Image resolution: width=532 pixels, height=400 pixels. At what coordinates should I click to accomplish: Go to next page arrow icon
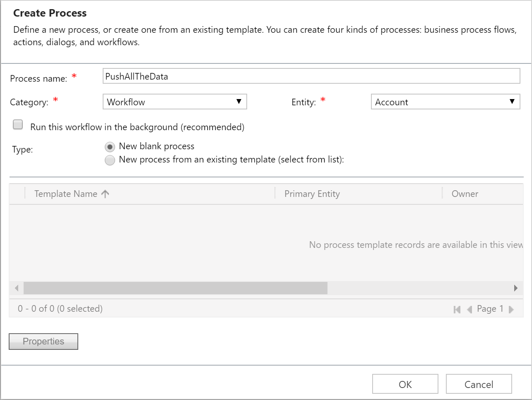[511, 309]
